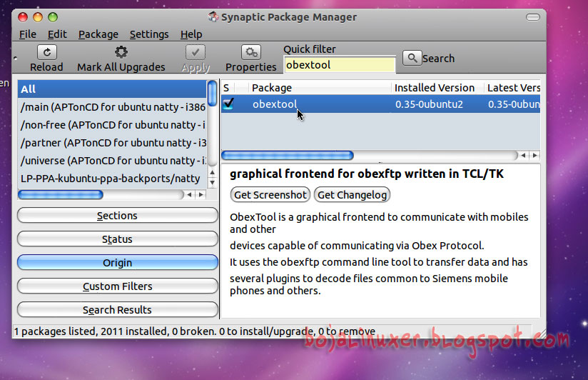Select the /non-free APTonCD origin entry
The image size is (588, 380).
tap(112, 125)
